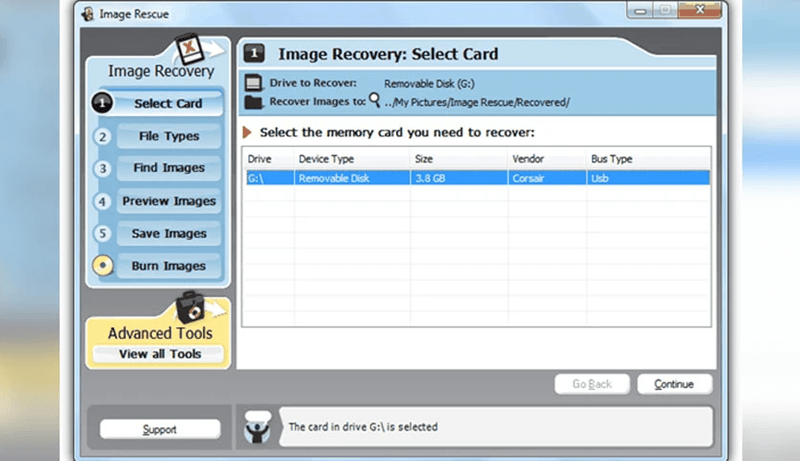The height and width of the screenshot is (461, 800).
Task: Click the Image Recovery memory card icon
Action: 189,49
